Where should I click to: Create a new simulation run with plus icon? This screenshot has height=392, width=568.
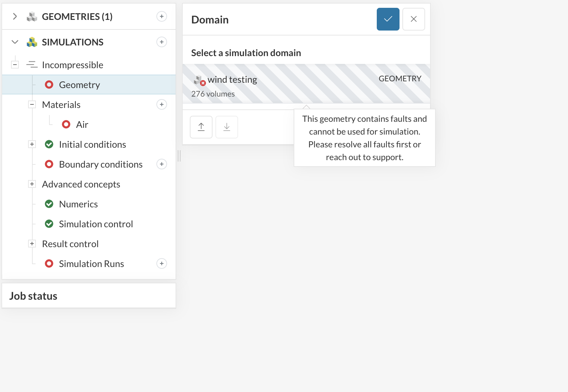pyautogui.click(x=162, y=263)
